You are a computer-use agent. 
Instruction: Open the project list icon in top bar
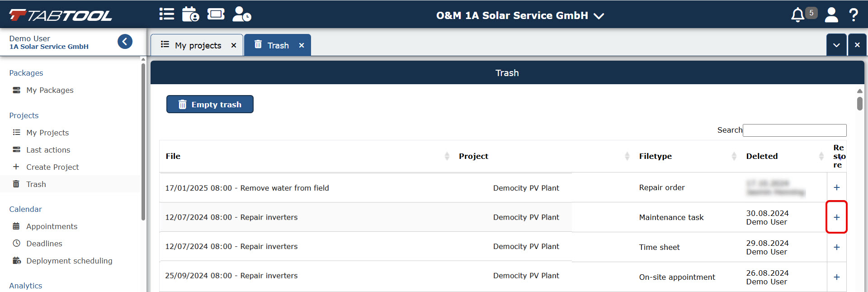click(x=167, y=14)
